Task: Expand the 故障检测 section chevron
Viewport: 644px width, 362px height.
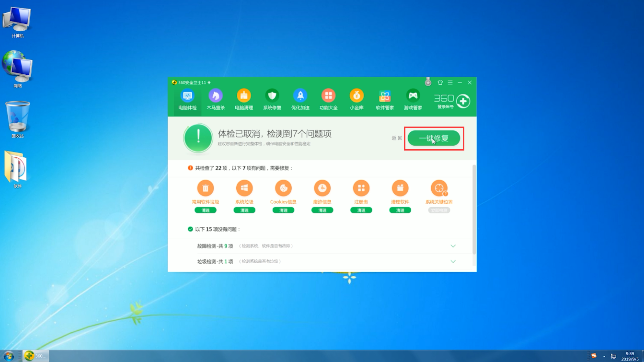Action: (x=453, y=246)
